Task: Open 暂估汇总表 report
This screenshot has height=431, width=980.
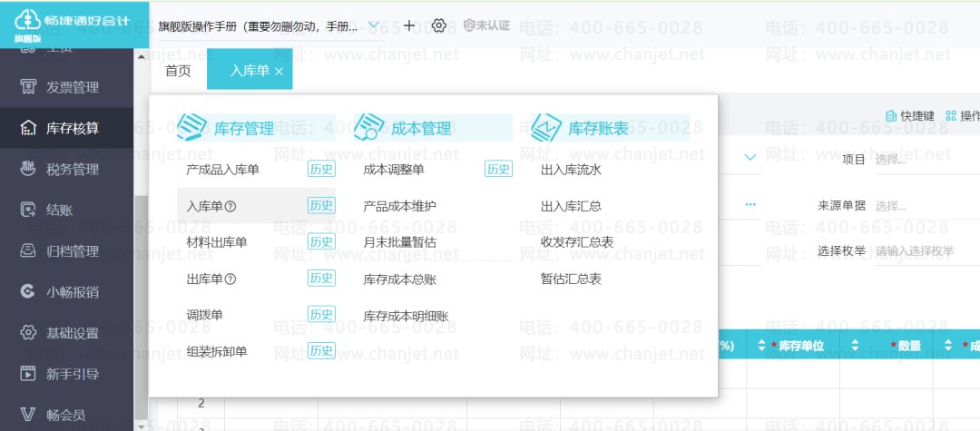Action: [571, 279]
